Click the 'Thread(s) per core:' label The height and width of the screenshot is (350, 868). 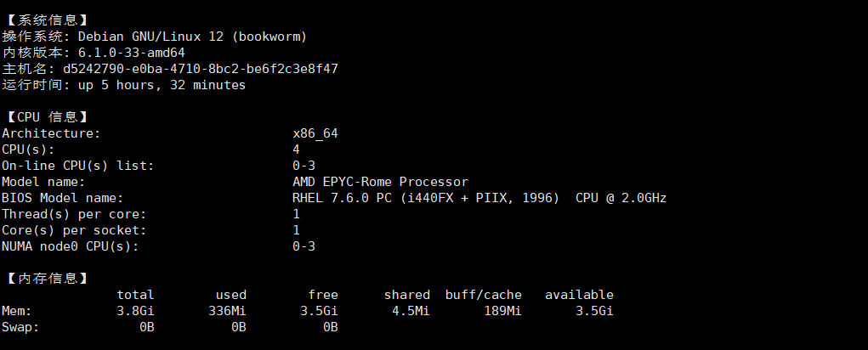tap(74, 214)
